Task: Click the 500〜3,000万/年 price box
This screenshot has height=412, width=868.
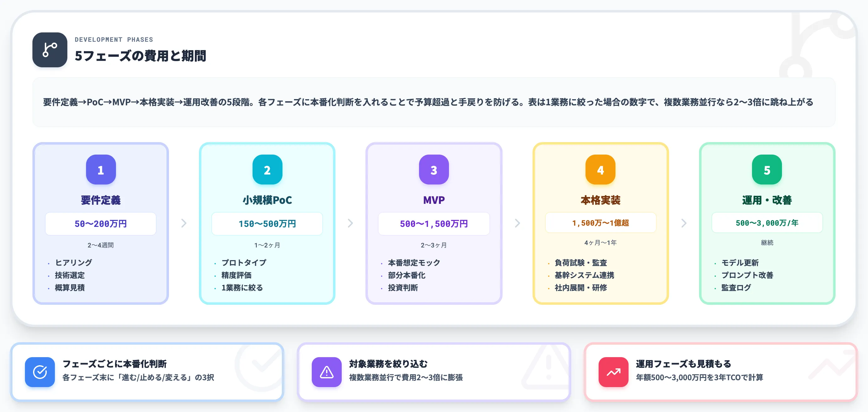Action: click(767, 223)
